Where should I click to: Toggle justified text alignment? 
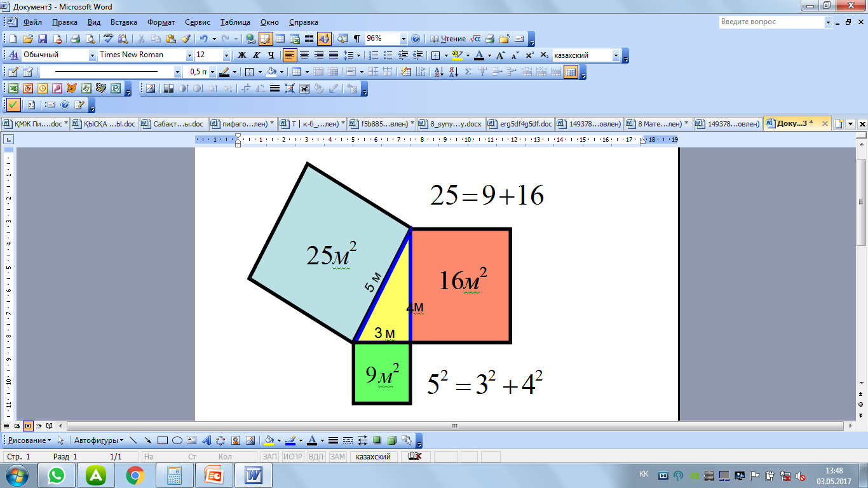(334, 55)
